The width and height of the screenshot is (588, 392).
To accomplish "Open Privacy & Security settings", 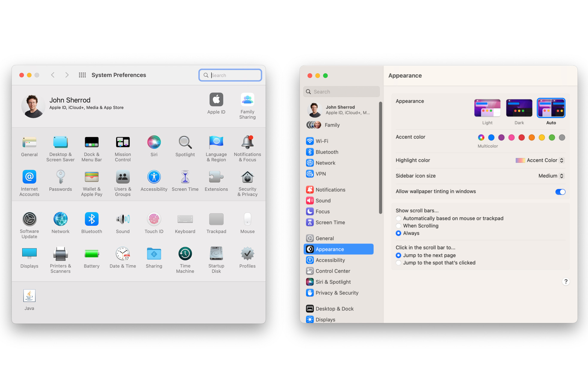I will (337, 293).
